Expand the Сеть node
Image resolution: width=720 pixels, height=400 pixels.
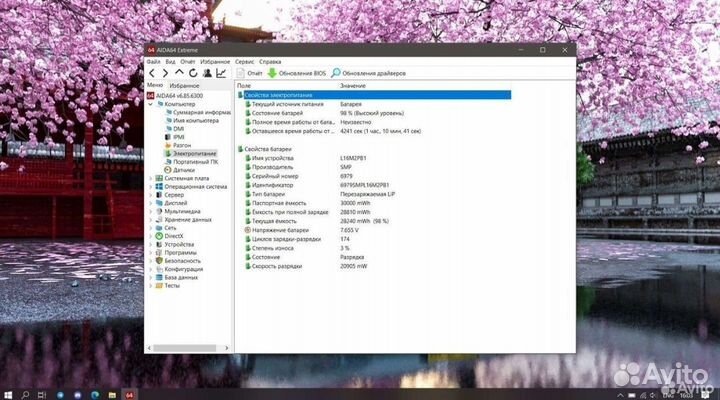click(150, 228)
